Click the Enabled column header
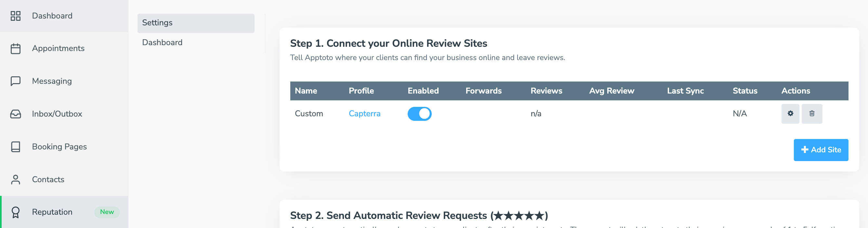This screenshot has height=228, width=868. [x=423, y=91]
